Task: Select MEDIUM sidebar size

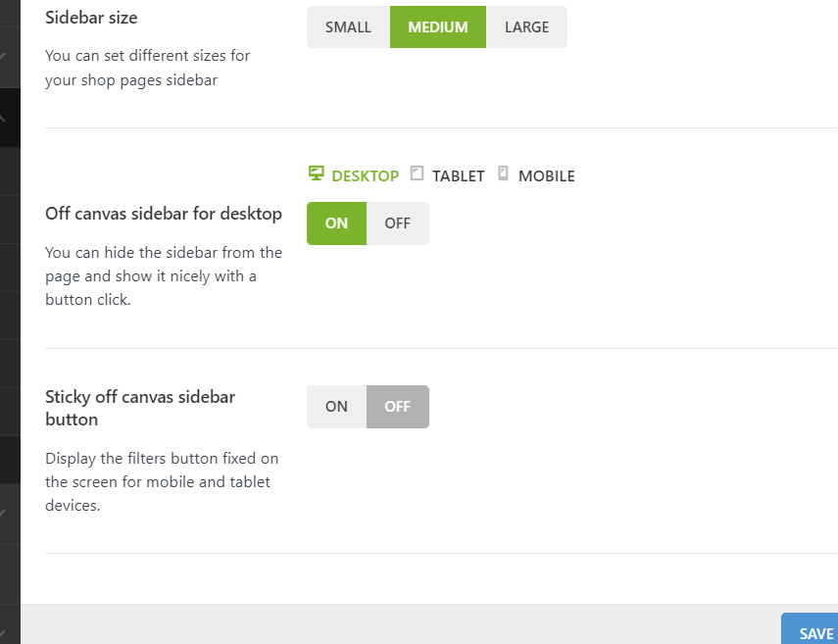Action: 437,27
